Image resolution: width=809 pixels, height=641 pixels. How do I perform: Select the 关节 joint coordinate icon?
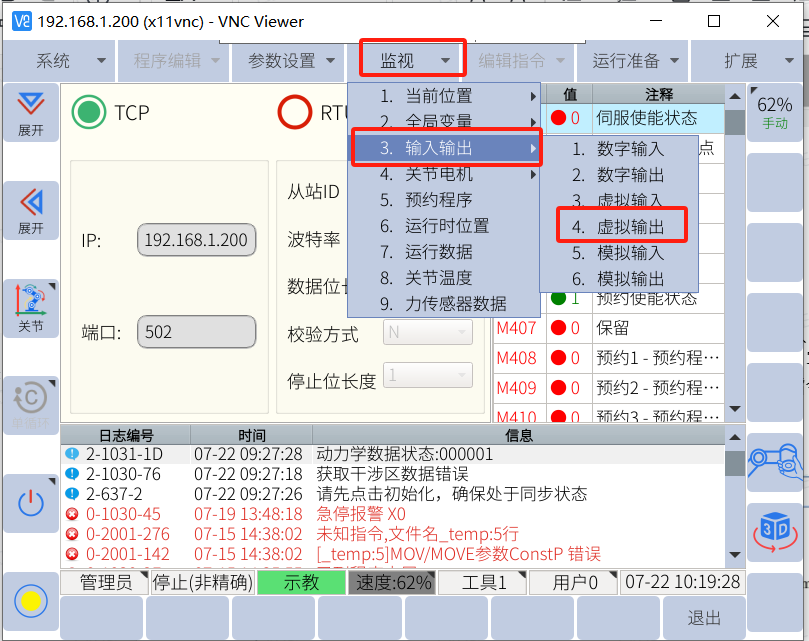pos(31,306)
